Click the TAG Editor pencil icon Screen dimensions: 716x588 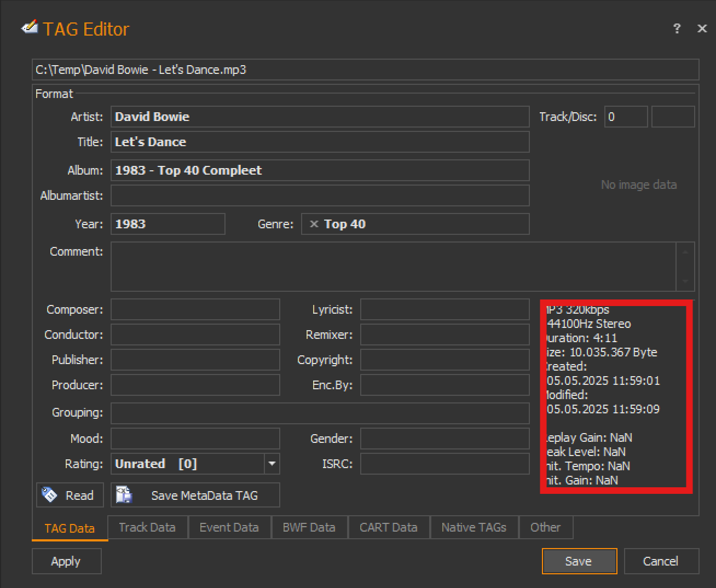coord(30,27)
